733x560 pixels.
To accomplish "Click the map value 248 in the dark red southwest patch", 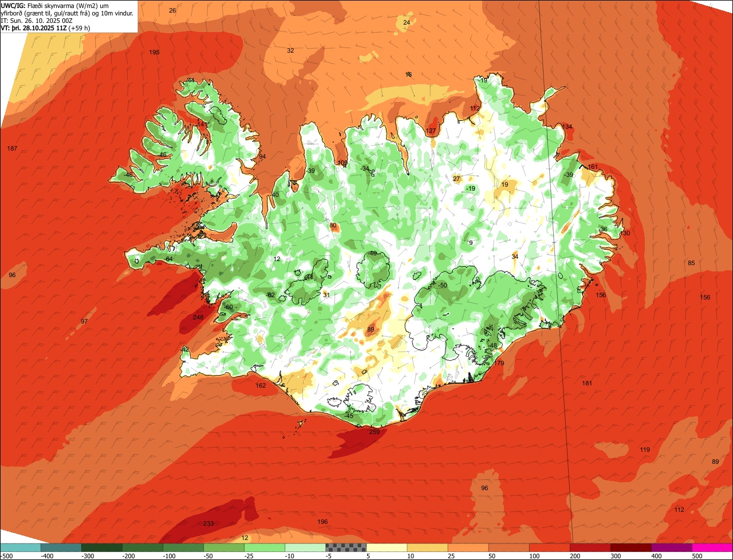I will click(x=198, y=317).
